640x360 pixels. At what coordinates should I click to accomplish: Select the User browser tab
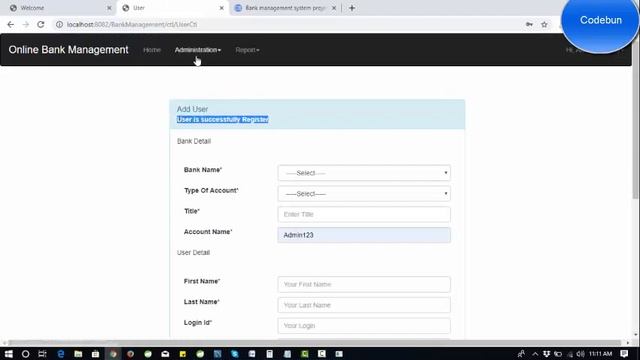[x=172, y=8]
